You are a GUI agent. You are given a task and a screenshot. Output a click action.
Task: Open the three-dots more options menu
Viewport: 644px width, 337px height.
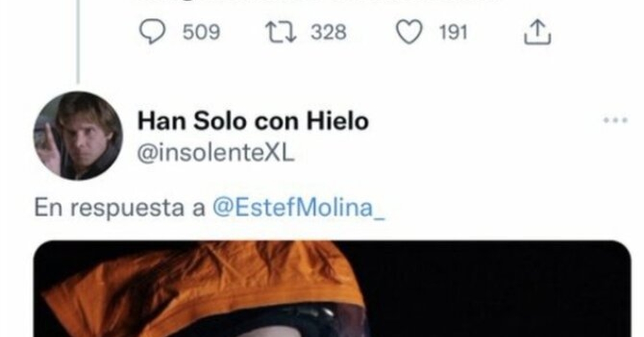615,121
